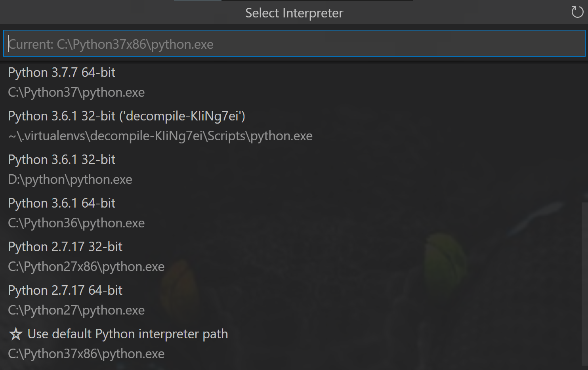Select the currently active C:\Python37x86 interpreter entry
Image resolution: width=588 pixels, height=370 pixels.
coord(111,44)
